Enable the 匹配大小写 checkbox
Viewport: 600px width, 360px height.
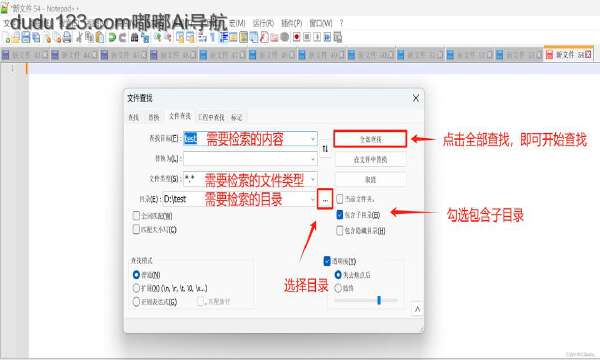click(x=136, y=229)
